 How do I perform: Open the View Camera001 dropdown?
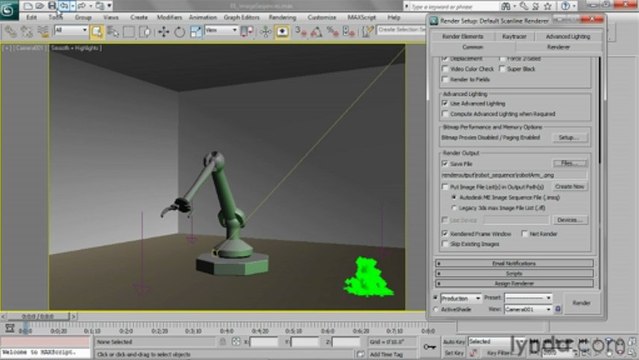[x=528, y=309]
